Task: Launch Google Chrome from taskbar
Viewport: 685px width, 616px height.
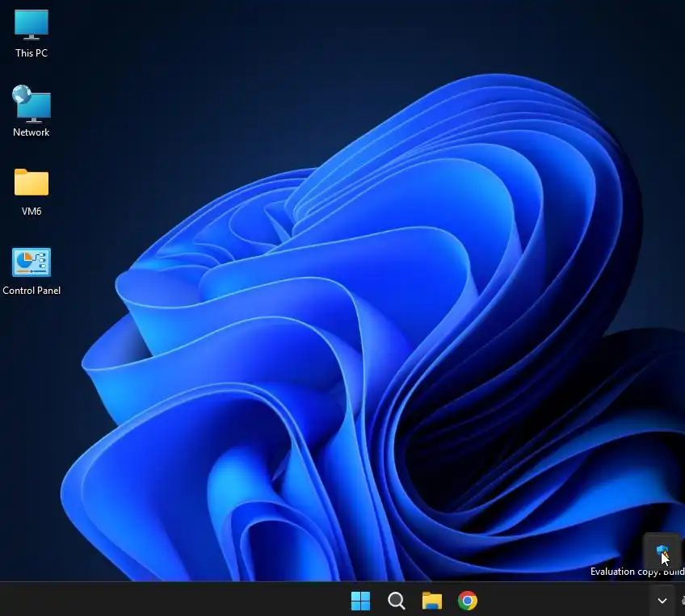Action: pyautogui.click(x=468, y=601)
